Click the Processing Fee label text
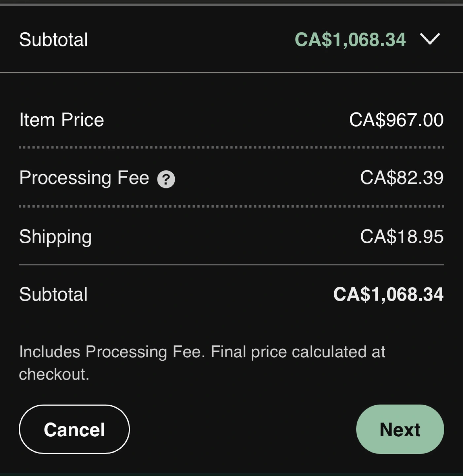This screenshot has width=463, height=476. click(x=84, y=178)
